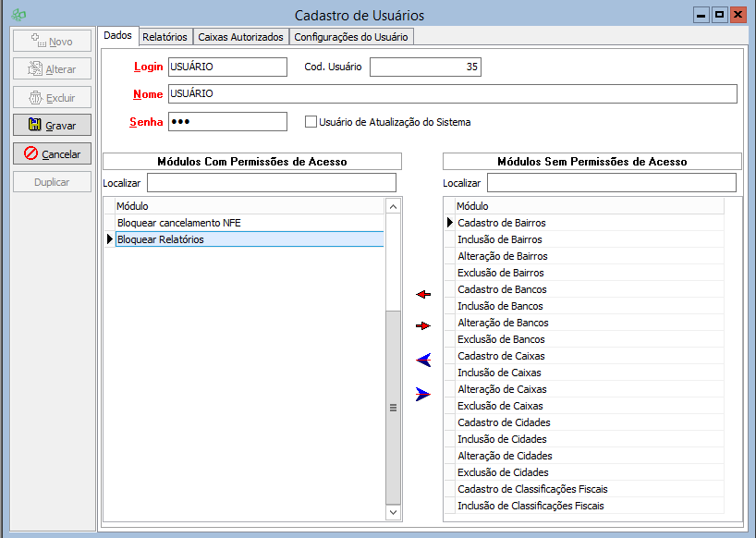This screenshot has width=756, height=538.
Task: Click the red left arrow to grant module
Action: pyautogui.click(x=423, y=294)
